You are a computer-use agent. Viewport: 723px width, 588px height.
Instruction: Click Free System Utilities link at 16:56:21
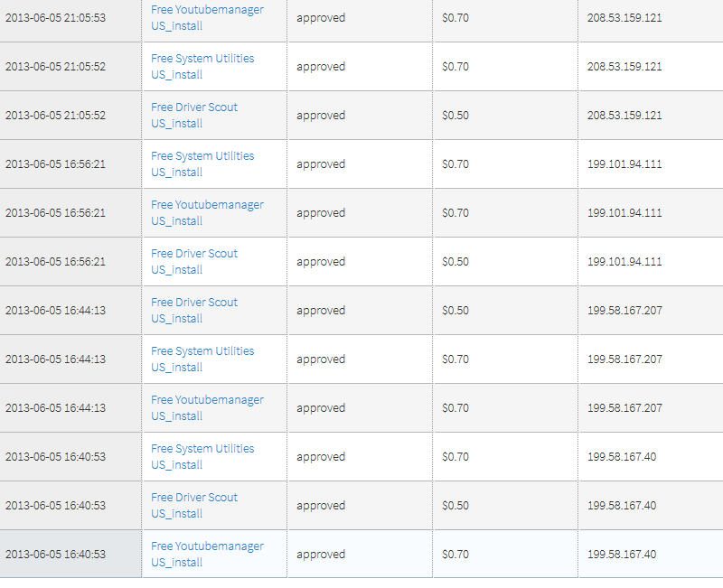[x=202, y=156]
